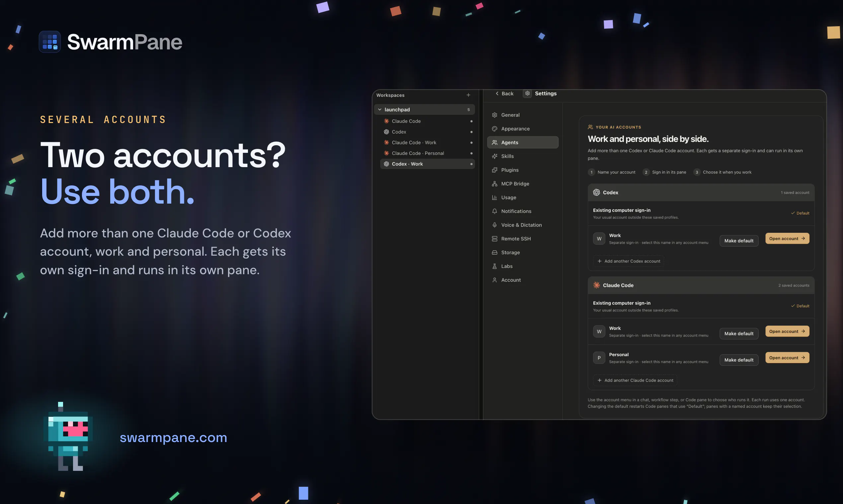Add another Claude Code account

[x=635, y=380]
